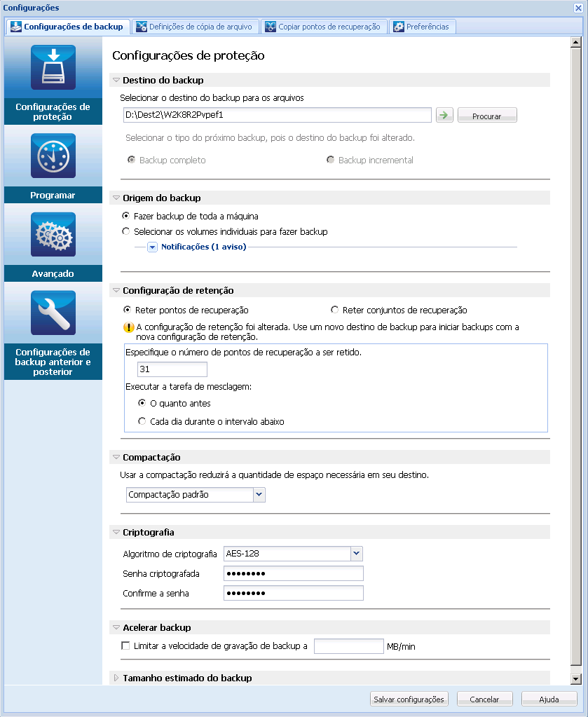Open the Programar clock icon in sidebar
The image size is (588, 717).
[53, 156]
